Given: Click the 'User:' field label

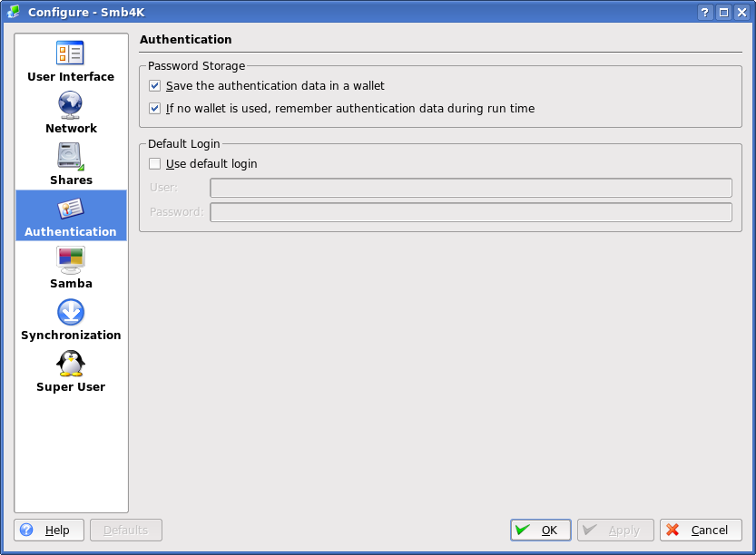Looking at the screenshot, I should tap(163, 188).
